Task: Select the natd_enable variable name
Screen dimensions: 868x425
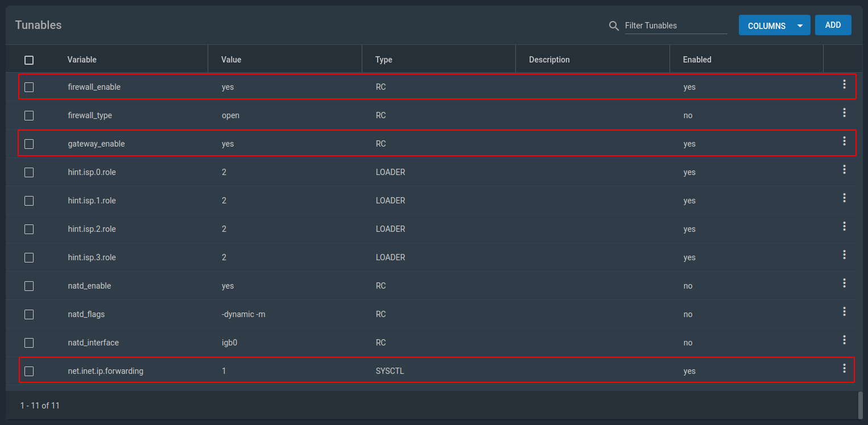Action: (x=89, y=286)
